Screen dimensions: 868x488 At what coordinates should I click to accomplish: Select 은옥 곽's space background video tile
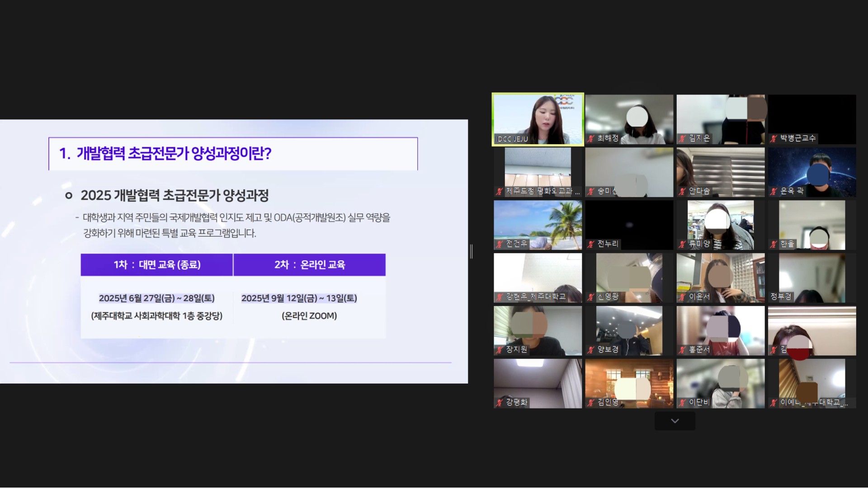(812, 172)
